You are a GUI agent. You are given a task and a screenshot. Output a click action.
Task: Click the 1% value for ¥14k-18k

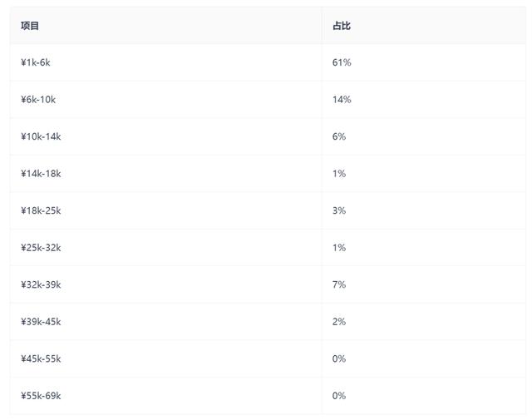tap(338, 174)
